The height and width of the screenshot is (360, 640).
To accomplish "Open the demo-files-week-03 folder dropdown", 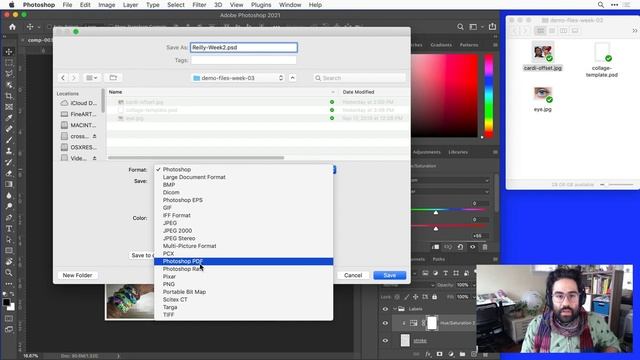I will click(x=238, y=78).
